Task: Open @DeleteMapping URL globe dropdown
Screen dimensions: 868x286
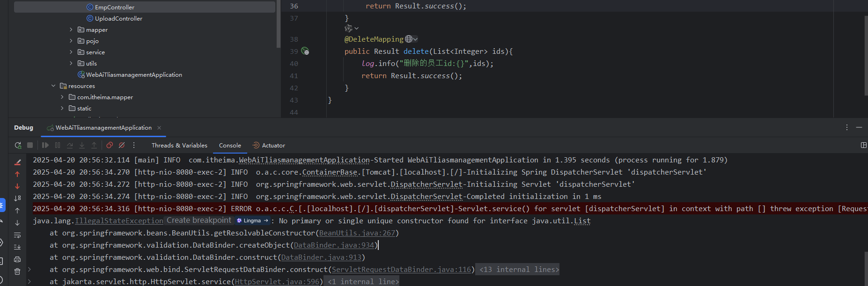Action: coord(412,39)
